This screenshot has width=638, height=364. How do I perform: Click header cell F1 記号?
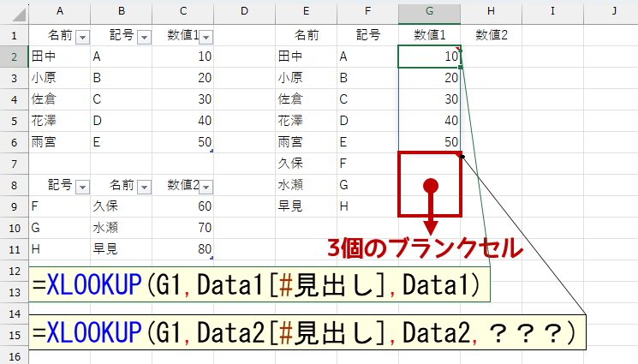[368, 35]
